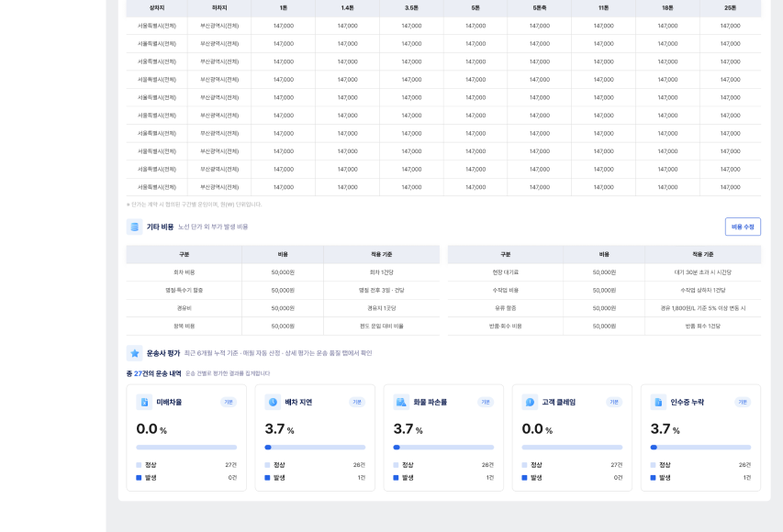Click the 인수증 누락 progress bar
Image resolution: width=783 pixels, height=532 pixels.
coord(700,448)
